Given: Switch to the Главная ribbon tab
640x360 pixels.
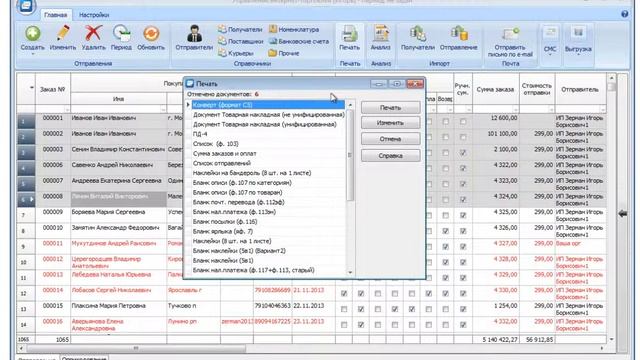Looking at the screenshot, I should pyautogui.click(x=56, y=15).
